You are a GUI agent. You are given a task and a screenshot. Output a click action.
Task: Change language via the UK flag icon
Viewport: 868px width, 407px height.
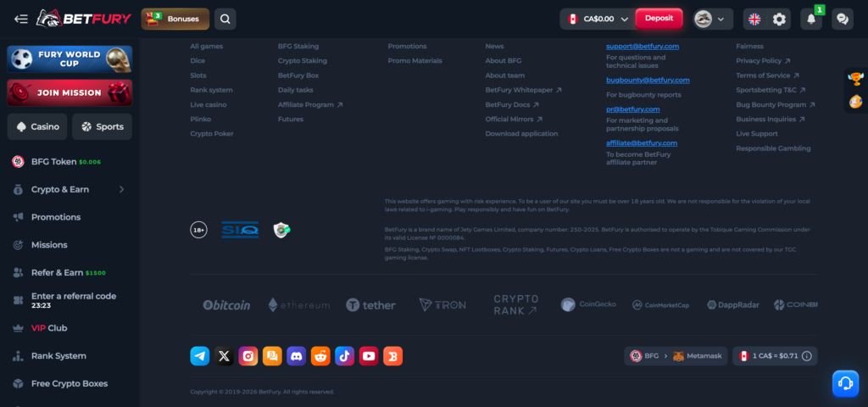point(754,20)
